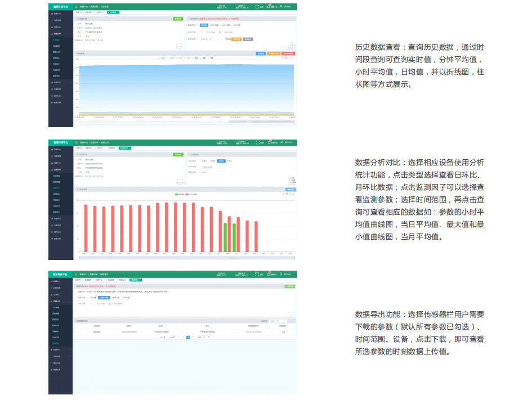Click the zoom slider below the area chart

pos(262,122)
